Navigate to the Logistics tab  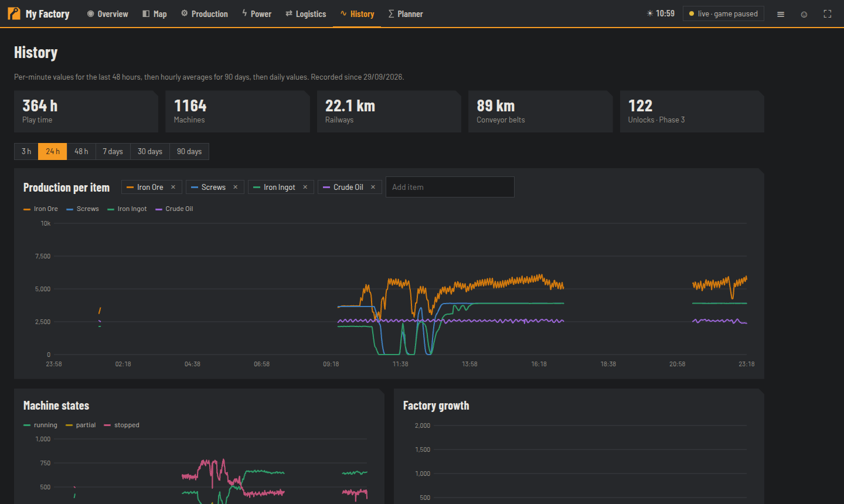pyautogui.click(x=305, y=14)
